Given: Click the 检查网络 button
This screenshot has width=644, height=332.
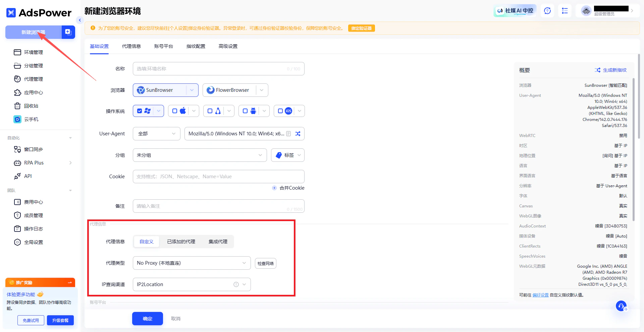Looking at the screenshot, I should tap(266, 263).
